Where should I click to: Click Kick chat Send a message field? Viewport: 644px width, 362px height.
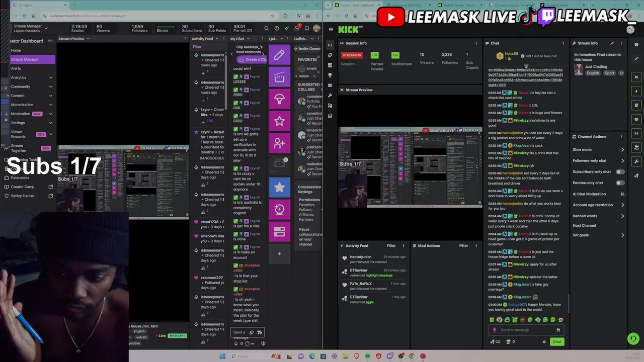click(526, 330)
